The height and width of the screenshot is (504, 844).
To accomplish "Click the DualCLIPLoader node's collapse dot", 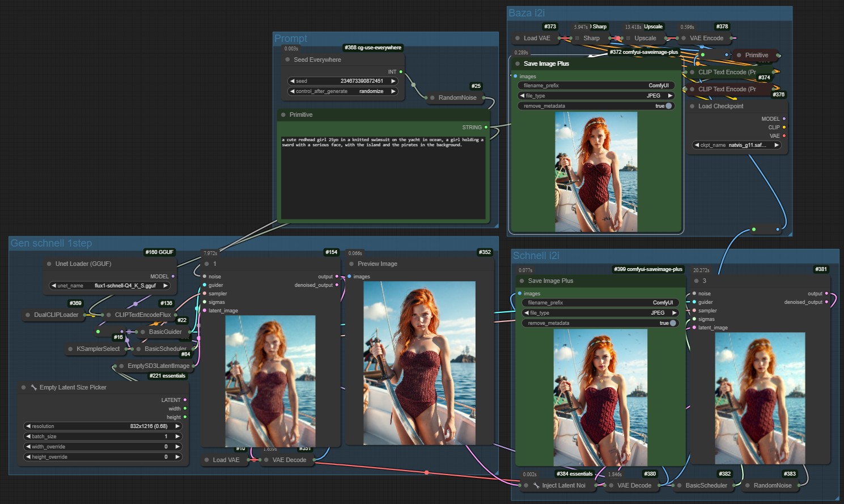I will (x=28, y=315).
